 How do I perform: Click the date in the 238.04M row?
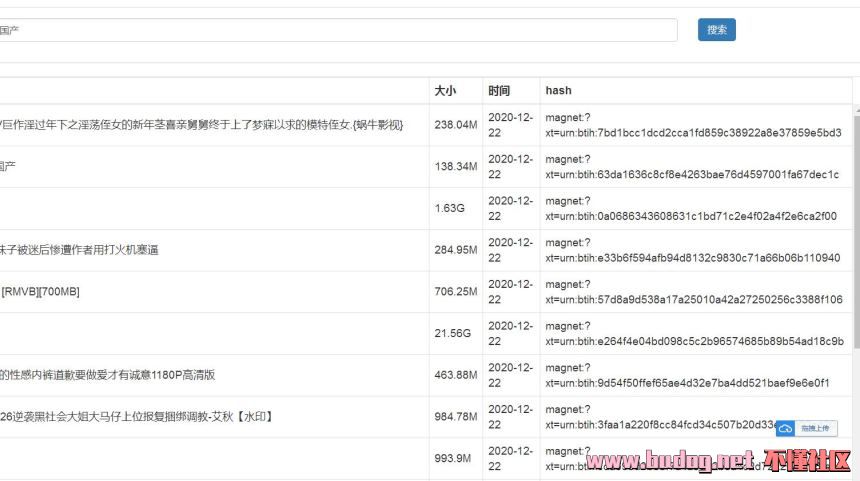coord(510,125)
